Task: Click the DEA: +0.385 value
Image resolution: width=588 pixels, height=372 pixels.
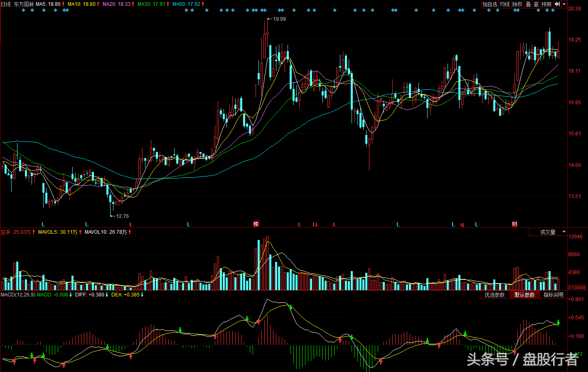Action: click(125, 295)
